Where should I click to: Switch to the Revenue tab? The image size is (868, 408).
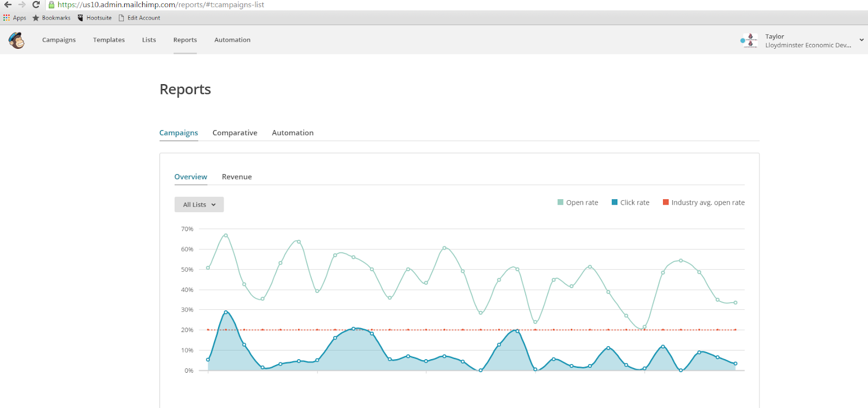(x=237, y=177)
